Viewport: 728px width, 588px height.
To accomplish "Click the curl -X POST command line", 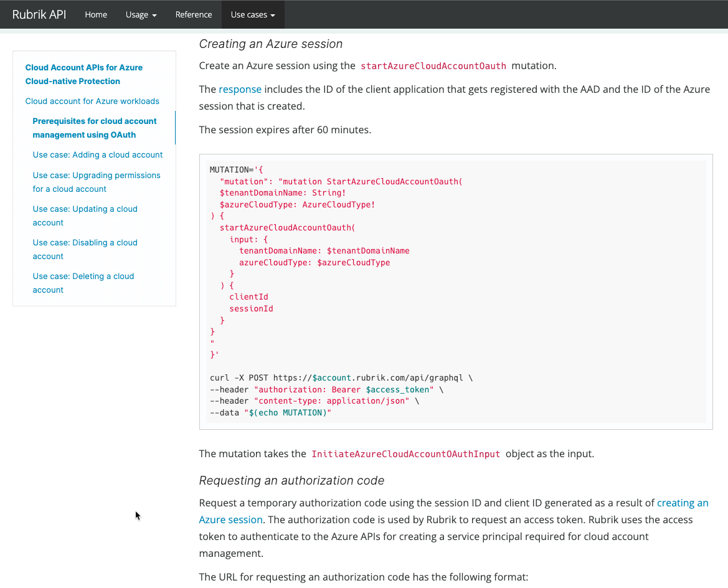I will click(341, 377).
